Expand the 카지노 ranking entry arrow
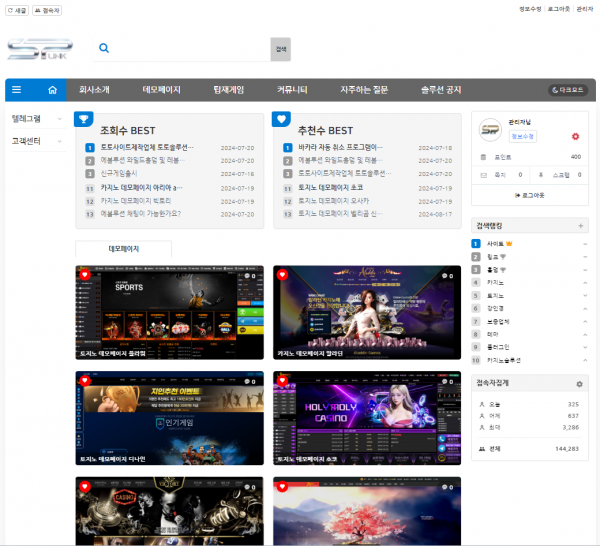The image size is (600, 546). click(x=585, y=282)
